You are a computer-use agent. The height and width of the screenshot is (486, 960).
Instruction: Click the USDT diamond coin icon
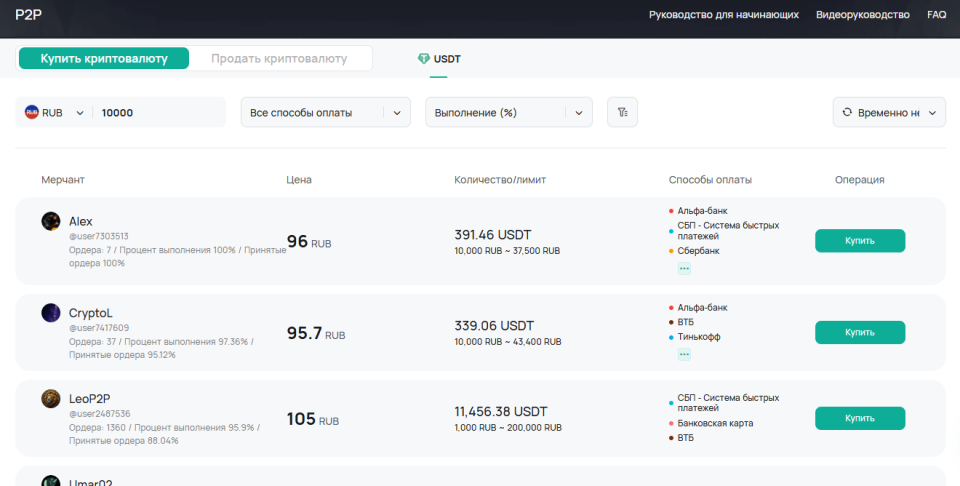(x=424, y=59)
